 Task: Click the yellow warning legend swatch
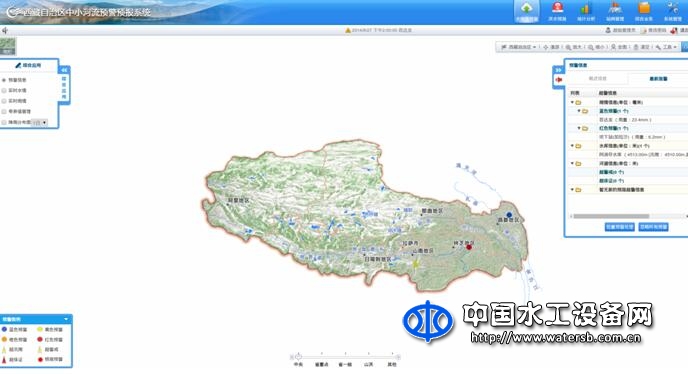(40, 329)
